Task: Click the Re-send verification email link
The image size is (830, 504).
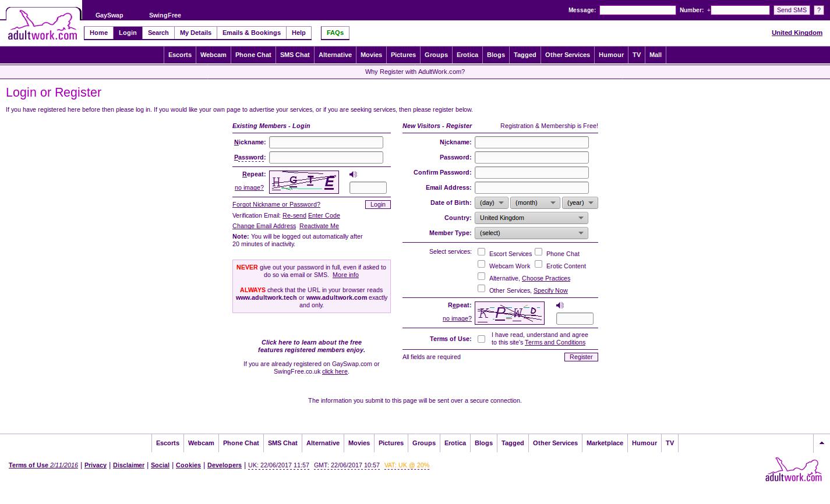Action: click(294, 215)
